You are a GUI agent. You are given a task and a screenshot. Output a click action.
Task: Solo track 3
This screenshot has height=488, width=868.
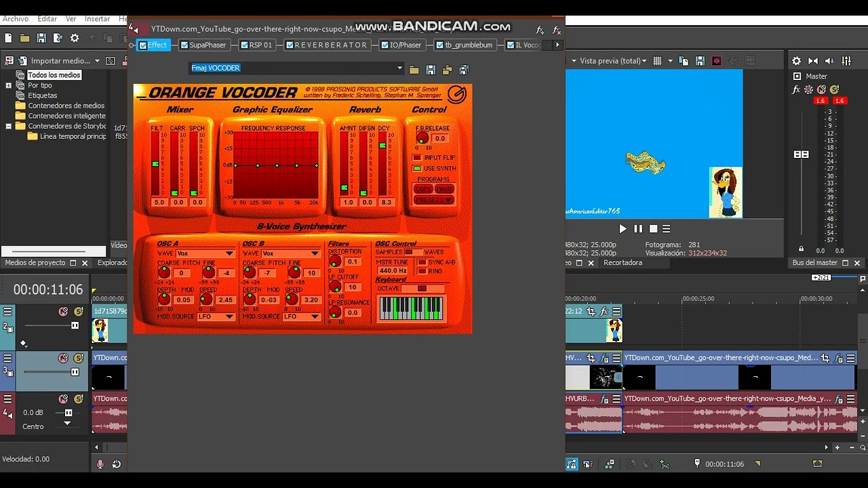(x=79, y=358)
